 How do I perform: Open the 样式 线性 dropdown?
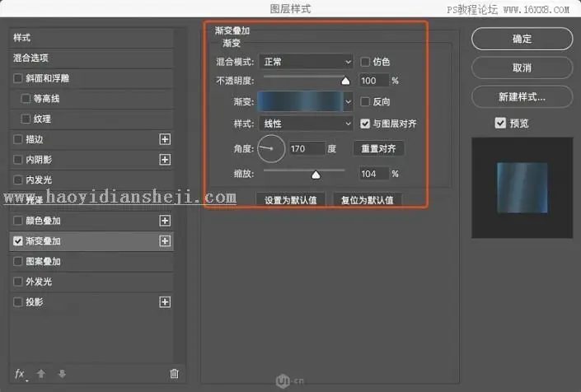coord(306,124)
